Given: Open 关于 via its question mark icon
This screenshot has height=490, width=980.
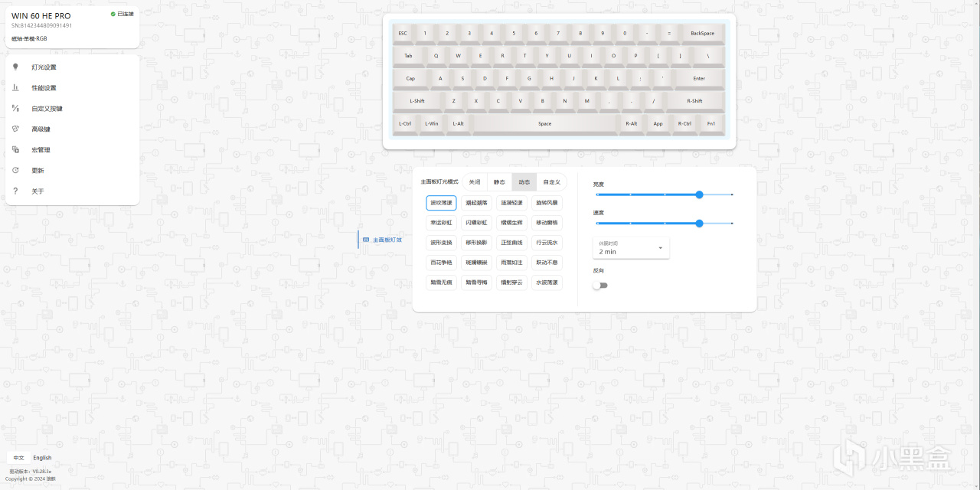Looking at the screenshot, I should coord(15,191).
